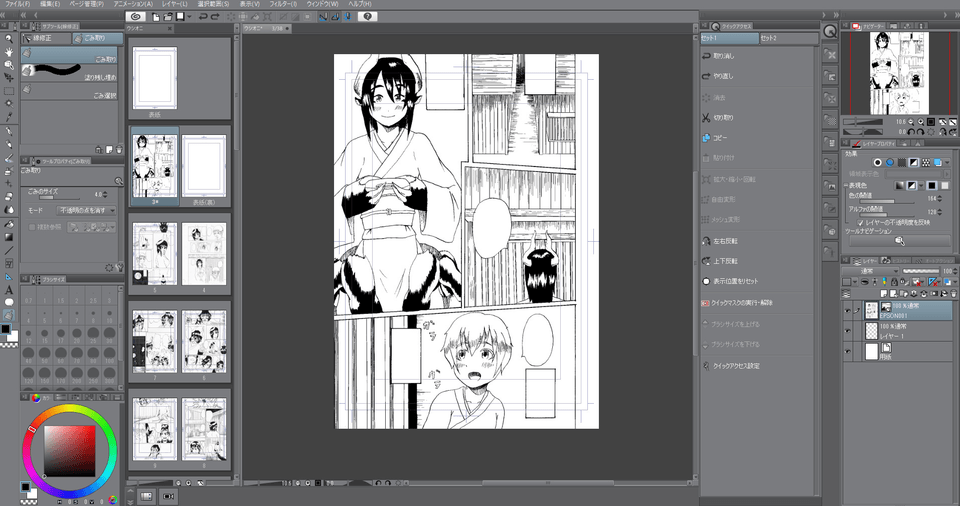Toggle レイヤーの不透明度を反映 checkbox
Screen dimensions: 960x506
[860, 222]
